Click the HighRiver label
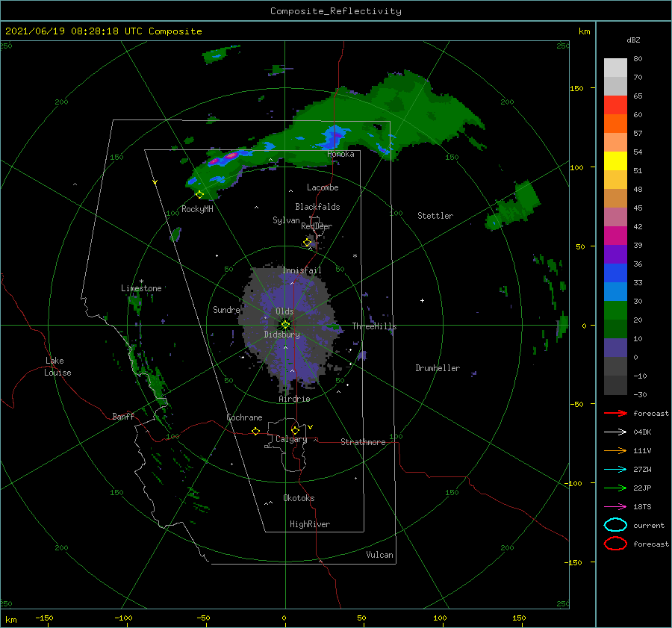This screenshot has height=628, width=672. 310,524
